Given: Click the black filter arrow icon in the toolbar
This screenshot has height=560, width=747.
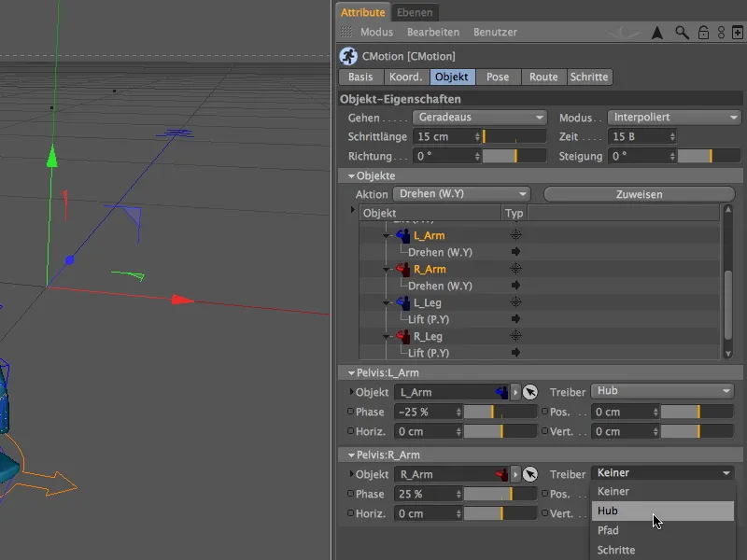Looking at the screenshot, I should (657, 32).
